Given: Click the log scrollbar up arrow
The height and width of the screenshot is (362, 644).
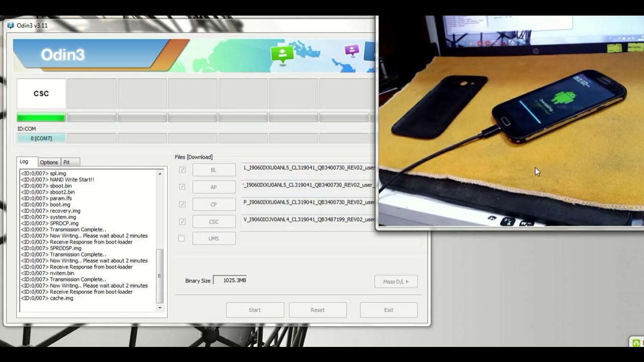Looking at the screenshot, I should (160, 173).
